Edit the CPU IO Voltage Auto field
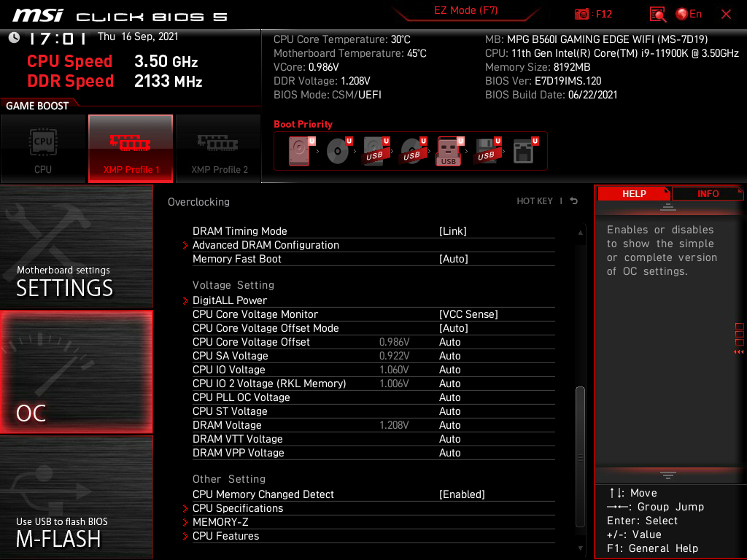Viewport: 747px width, 560px height. (449, 370)
